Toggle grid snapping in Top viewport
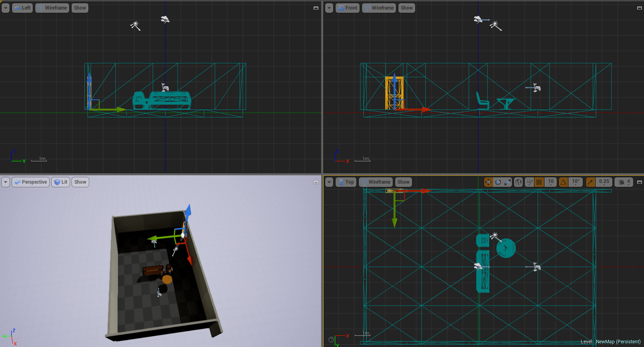This screenshot has width=644, height=347. click(539, 182)
